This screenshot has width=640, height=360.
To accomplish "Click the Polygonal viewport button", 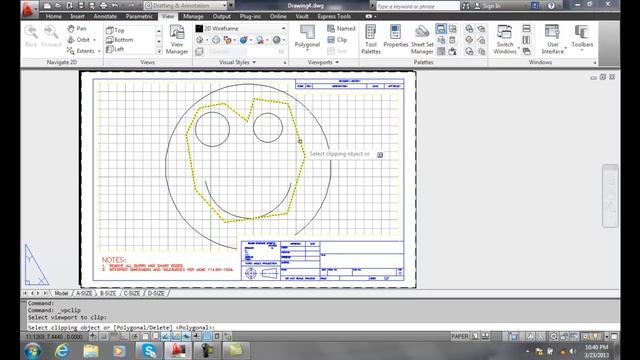I will coord(307,37).
